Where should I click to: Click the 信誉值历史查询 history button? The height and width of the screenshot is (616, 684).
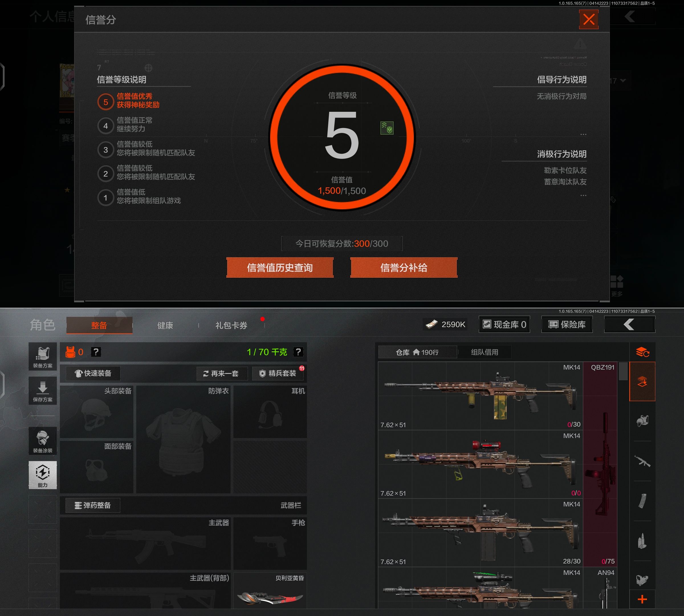coord(280,268)
